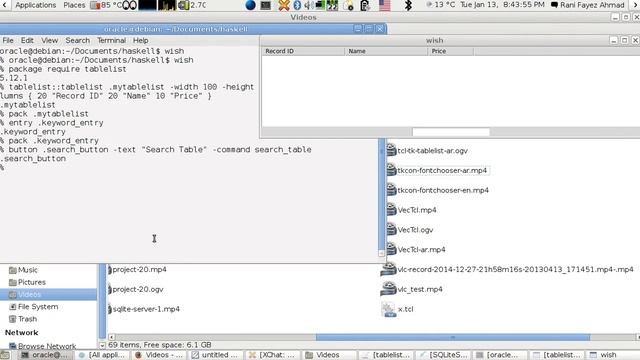Viewport: 640px width, 360px height.
Task: Open Pictures folder in sidebar
Action: [27, 282]
